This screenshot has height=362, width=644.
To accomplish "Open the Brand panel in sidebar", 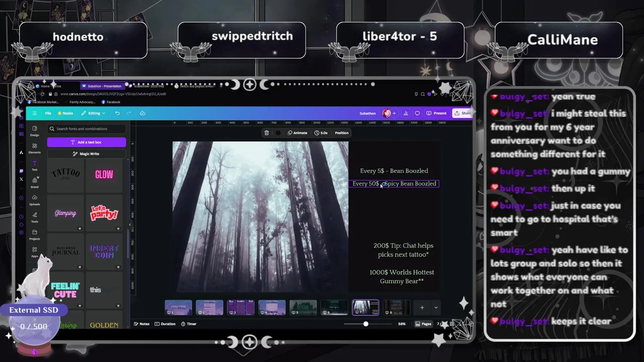I will (34, 183).
